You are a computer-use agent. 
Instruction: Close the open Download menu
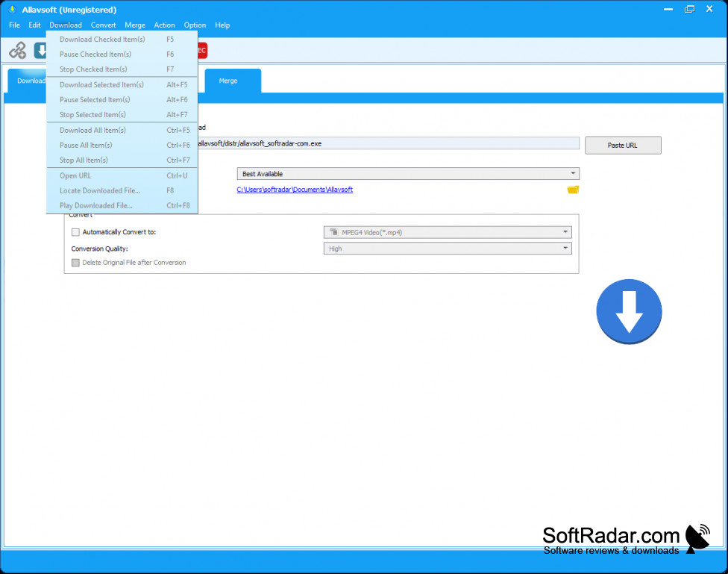66,25
